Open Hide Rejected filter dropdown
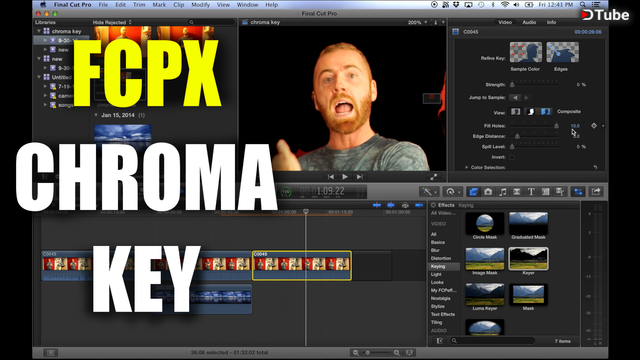Viewport: 640px width, 360px height. click(112, 22)
